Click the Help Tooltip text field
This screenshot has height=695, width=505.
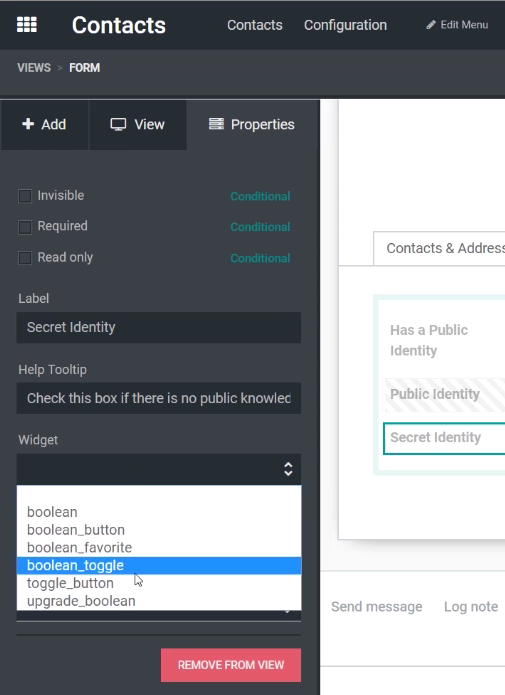pyautogui.click(x=159, y=398)
